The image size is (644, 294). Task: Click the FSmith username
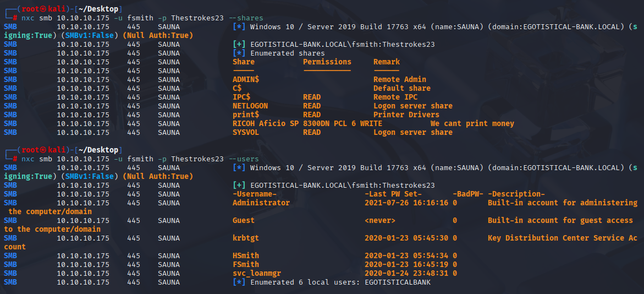click(x=246, y=264)
